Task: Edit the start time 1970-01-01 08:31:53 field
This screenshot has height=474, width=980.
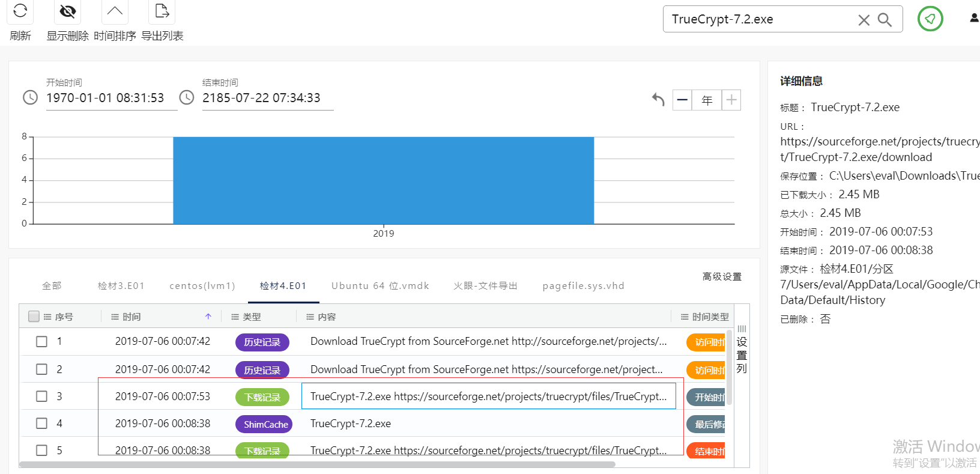Action: tap(111, 98)
